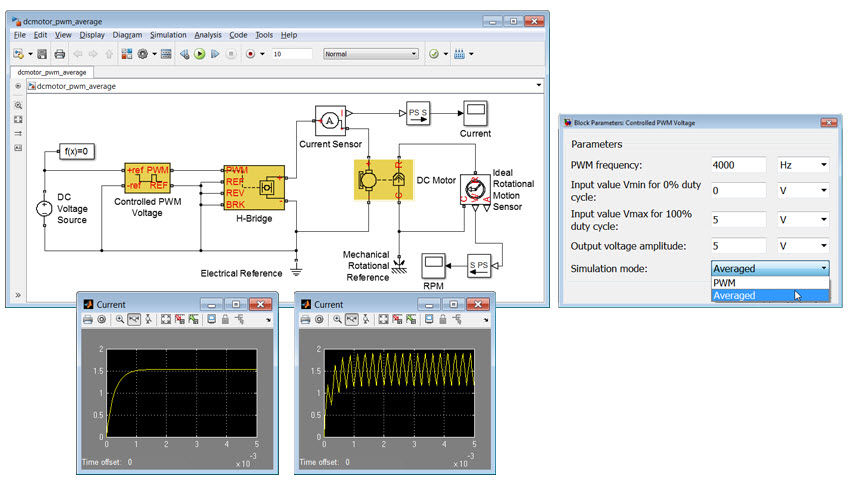Click Floating scope icon in right scope
This screenshot has width=850, height=485.
[429, 320]
